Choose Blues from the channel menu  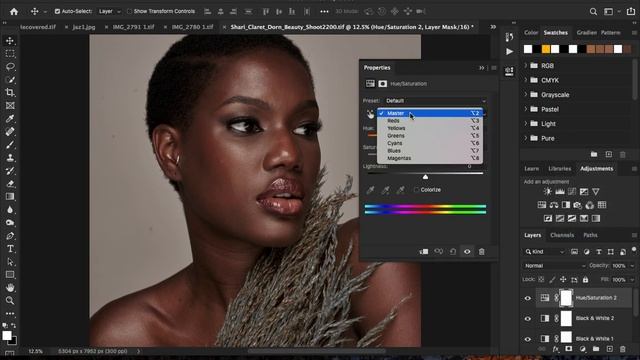click(430, 151)
